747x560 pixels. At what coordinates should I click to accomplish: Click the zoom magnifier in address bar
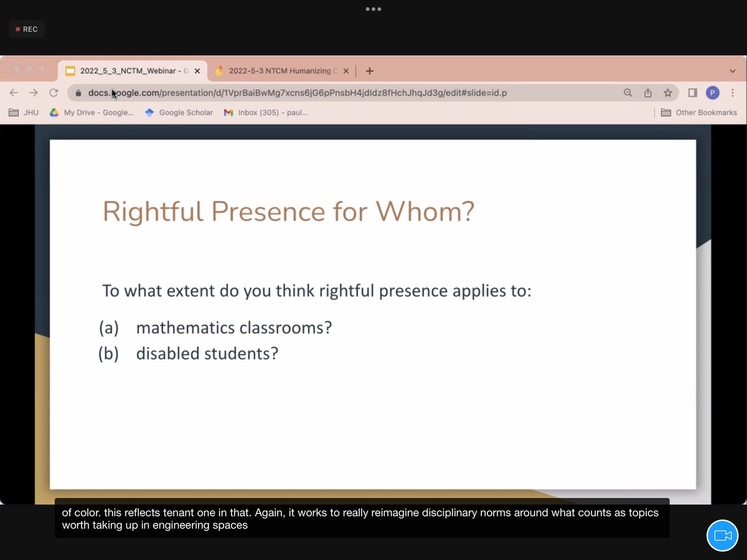tap(627, 93)
